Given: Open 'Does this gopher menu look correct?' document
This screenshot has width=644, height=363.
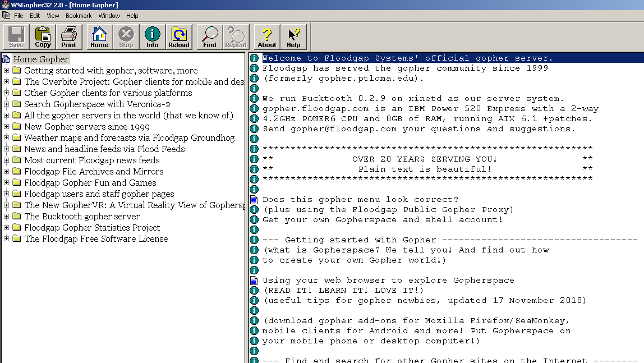Looking at the screenshot, I should tap(360, 200).
